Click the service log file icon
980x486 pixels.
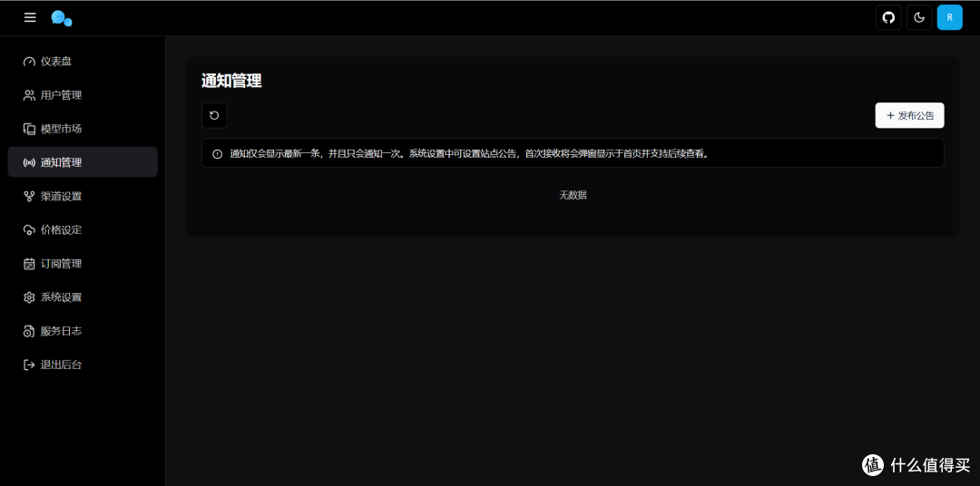tap(29, 332)
